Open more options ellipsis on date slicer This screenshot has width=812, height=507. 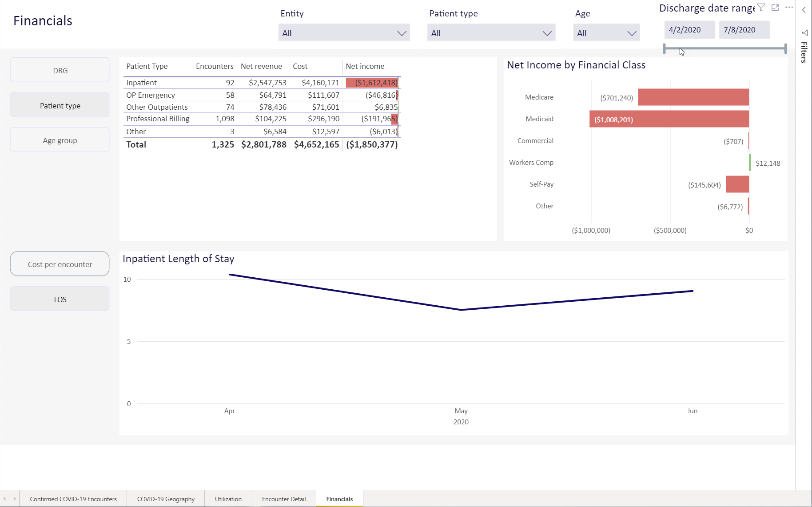pyautogui.click(x=789, y=8)
